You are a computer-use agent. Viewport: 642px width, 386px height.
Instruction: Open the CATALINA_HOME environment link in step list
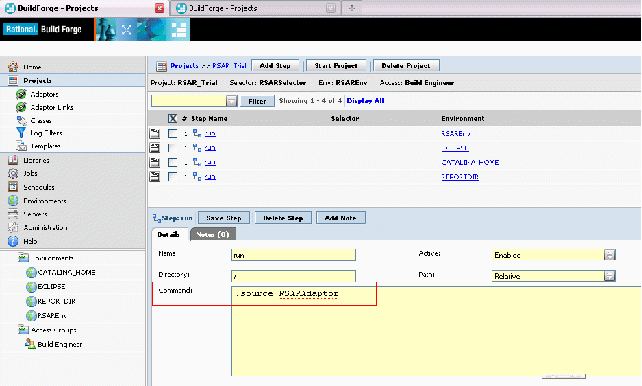470,163
